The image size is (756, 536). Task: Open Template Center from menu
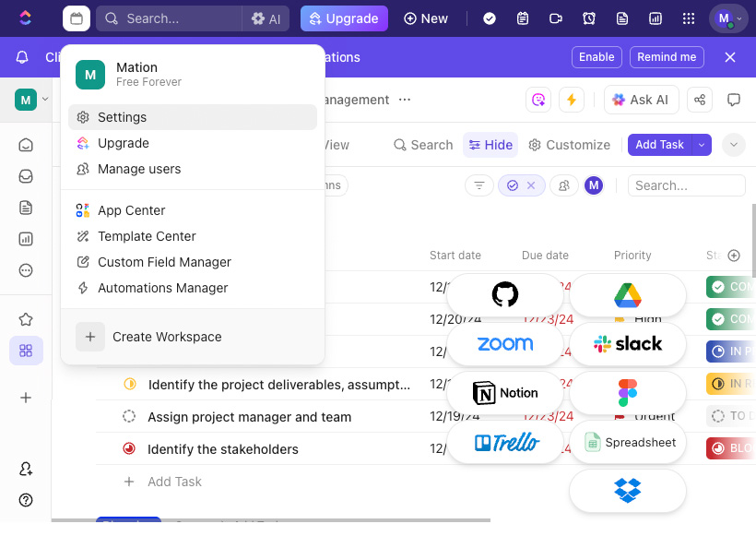click(x=193, y=236)
